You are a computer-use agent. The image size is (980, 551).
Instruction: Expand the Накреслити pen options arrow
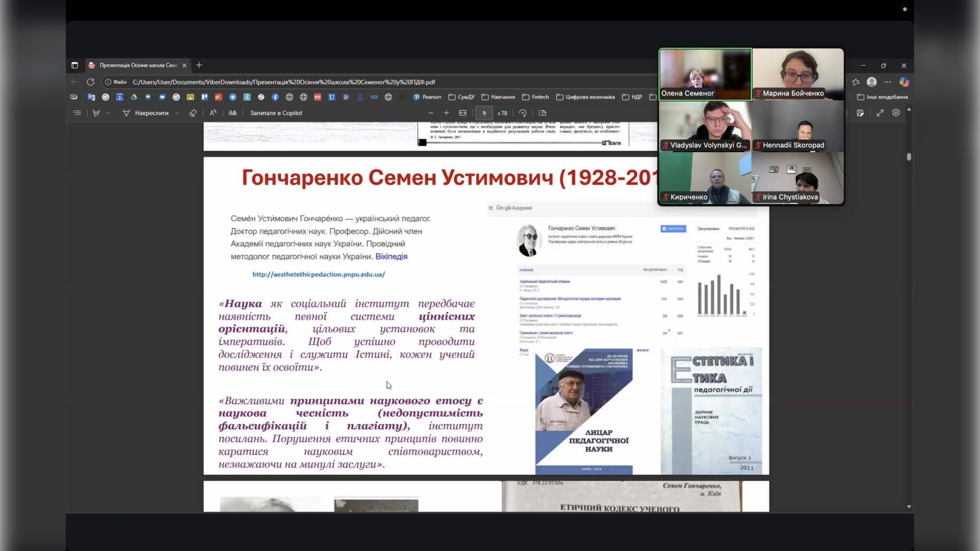coord(177,113)
